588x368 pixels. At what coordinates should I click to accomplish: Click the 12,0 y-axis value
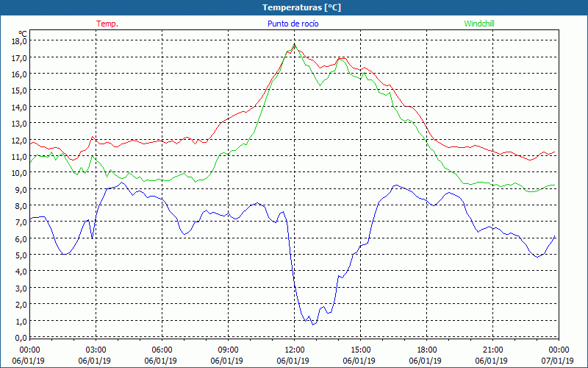point(19,140)
